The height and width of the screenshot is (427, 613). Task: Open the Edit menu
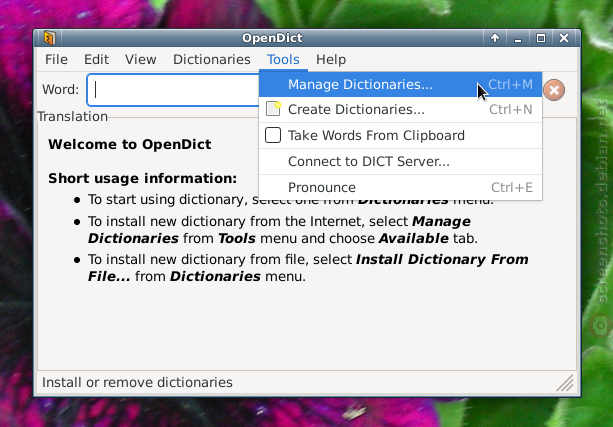96,59
